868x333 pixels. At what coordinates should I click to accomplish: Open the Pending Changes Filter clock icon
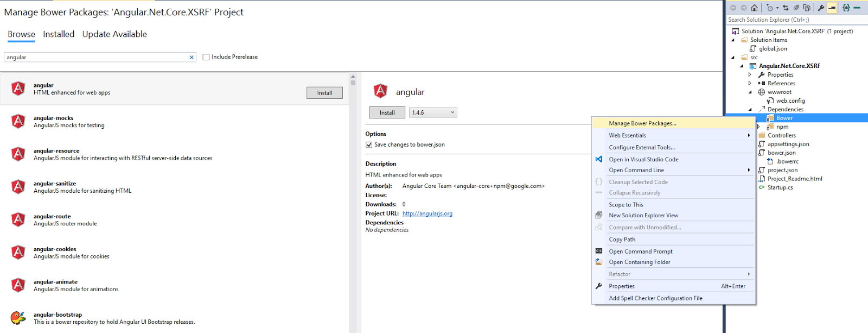point(769,8)
